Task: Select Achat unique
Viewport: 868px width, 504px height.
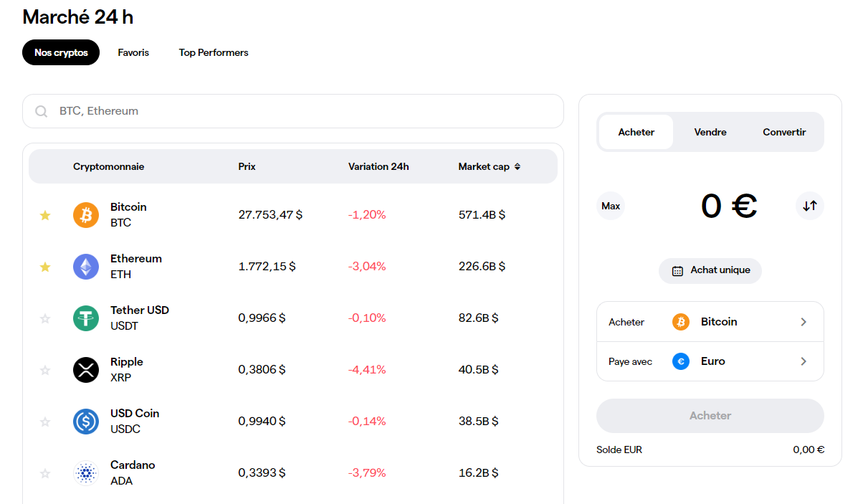Action: click(710, 271)
